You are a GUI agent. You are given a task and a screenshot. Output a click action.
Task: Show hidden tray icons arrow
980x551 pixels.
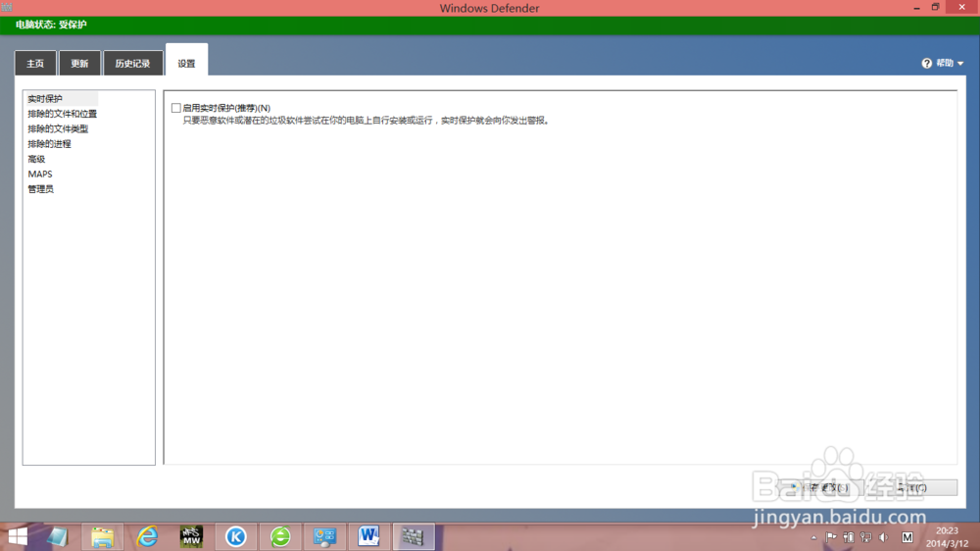click(x=813, y=537)
